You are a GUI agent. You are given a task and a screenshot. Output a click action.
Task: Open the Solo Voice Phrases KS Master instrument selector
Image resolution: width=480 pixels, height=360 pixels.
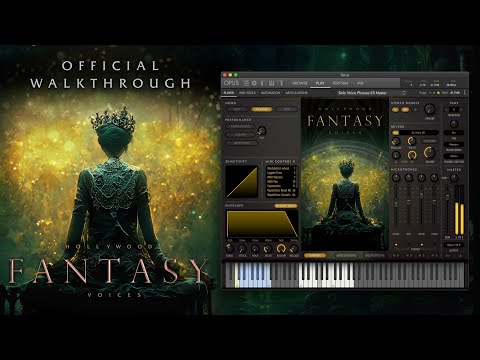362,93
